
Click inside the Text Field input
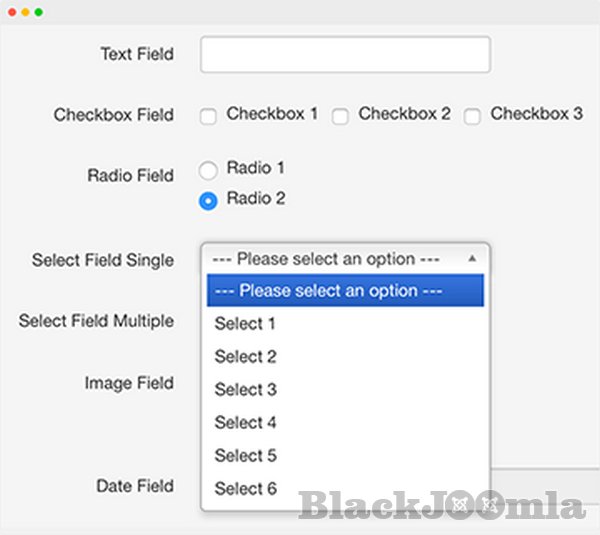tap(345, 55)
